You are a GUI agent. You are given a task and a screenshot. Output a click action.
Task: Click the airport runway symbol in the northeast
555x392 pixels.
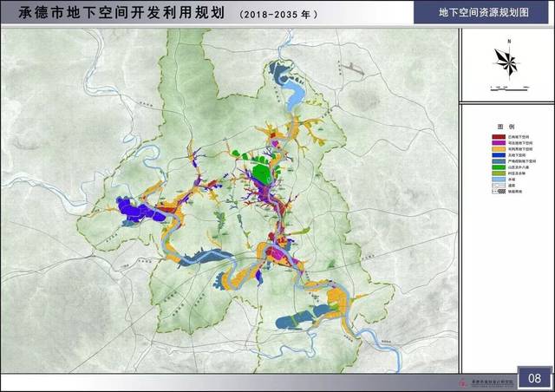(x=352, y=69)
